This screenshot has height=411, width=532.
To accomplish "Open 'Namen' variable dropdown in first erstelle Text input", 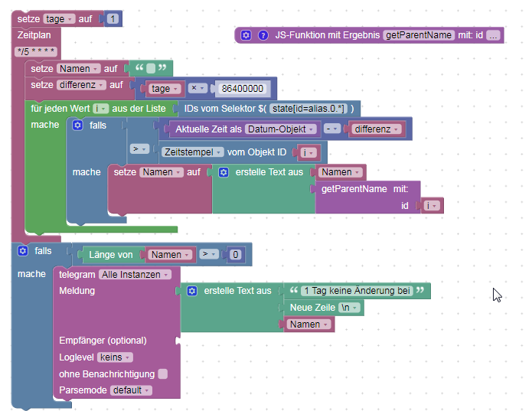I will (341, 172).
